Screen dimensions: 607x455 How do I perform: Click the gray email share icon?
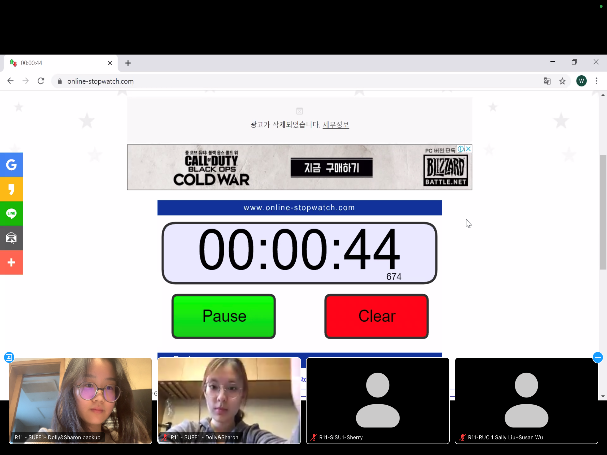[11, 238]
